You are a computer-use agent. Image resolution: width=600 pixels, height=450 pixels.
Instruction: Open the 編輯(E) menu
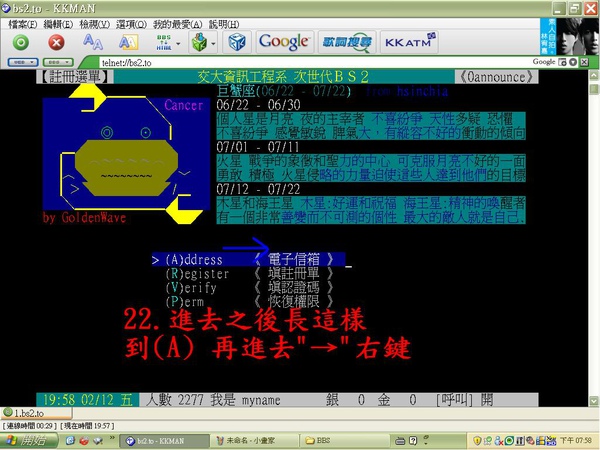(58, 24)
